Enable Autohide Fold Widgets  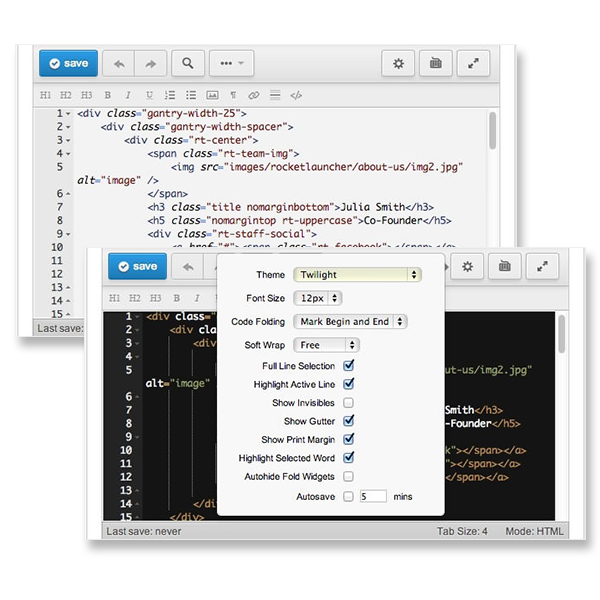pyautogui.click(x=348, y=476)
